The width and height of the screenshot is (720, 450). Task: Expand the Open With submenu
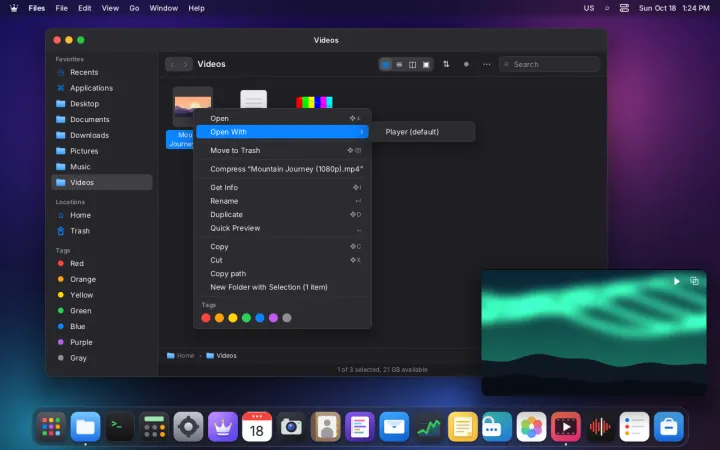coord(282,132)
